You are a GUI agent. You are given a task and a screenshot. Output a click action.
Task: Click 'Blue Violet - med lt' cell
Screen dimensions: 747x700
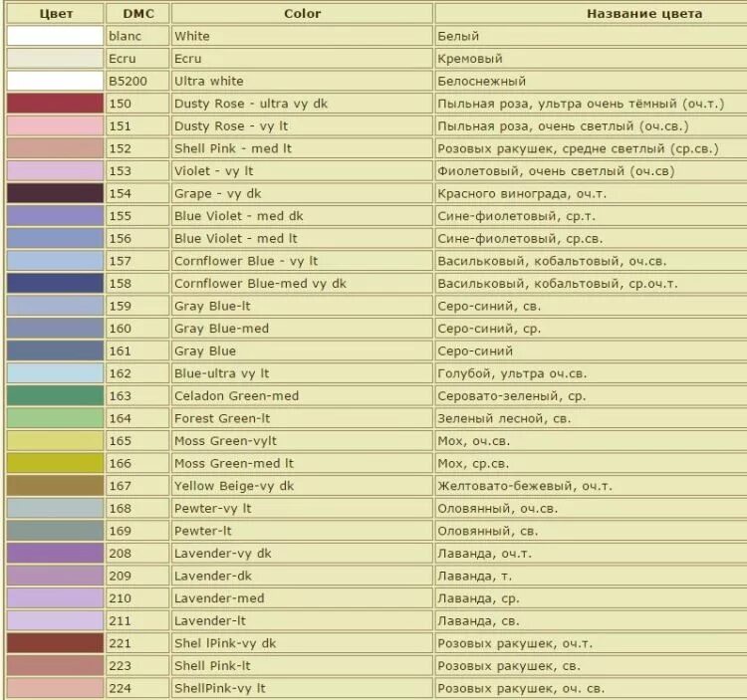(x=302, y=239)
